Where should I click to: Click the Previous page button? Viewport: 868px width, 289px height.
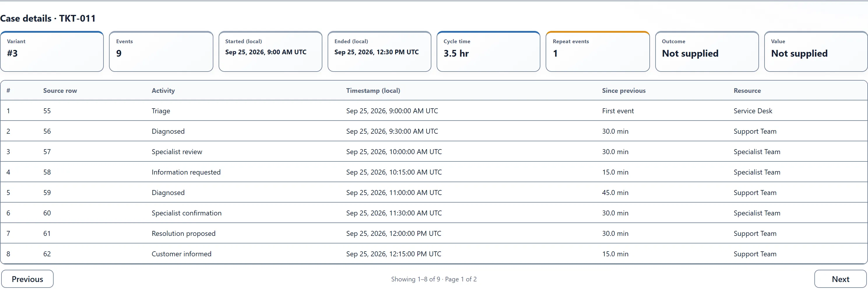point(27,279)
